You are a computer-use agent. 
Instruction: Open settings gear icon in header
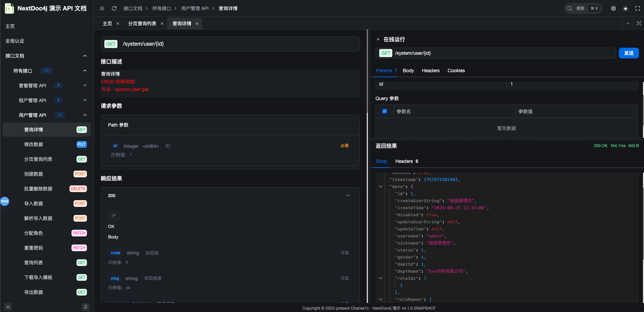(x=613, y=8)
